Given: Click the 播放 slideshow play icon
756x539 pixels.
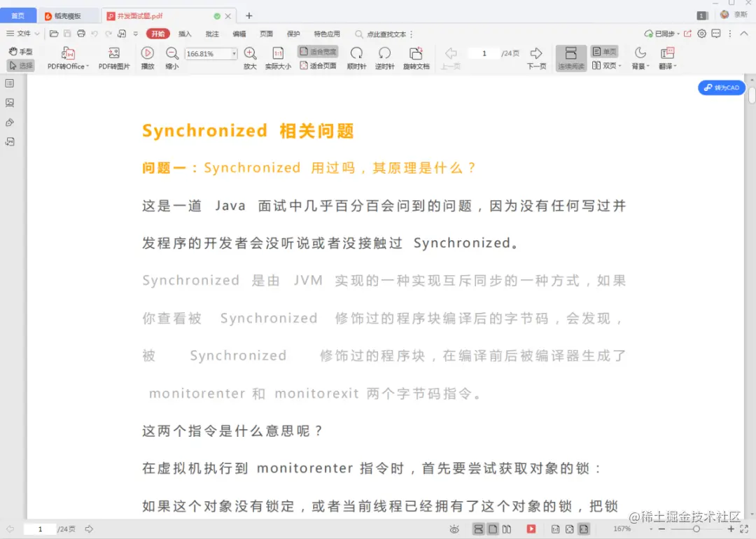Looking at the screenshot, I should point(148,52).
